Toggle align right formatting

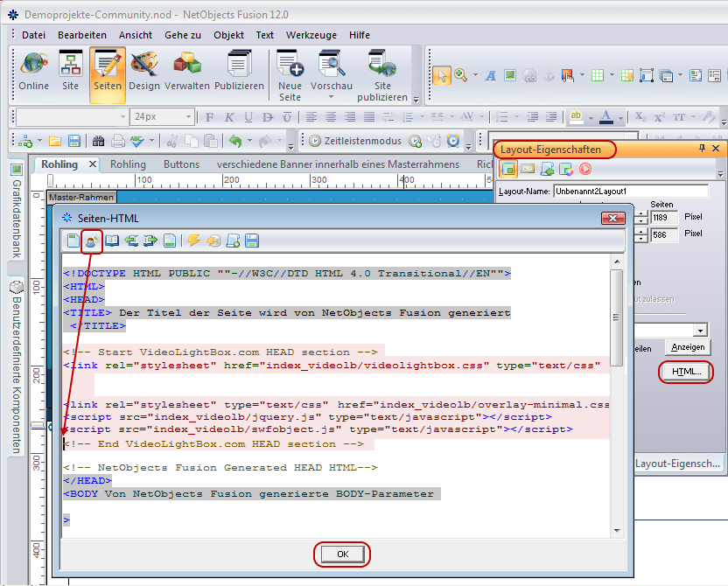(x=350, y=117)
